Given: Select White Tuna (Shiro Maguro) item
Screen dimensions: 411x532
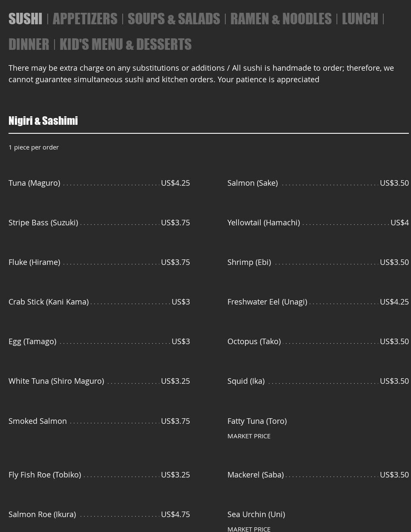Looking at the screenshot, I should [x=56, y=381].
